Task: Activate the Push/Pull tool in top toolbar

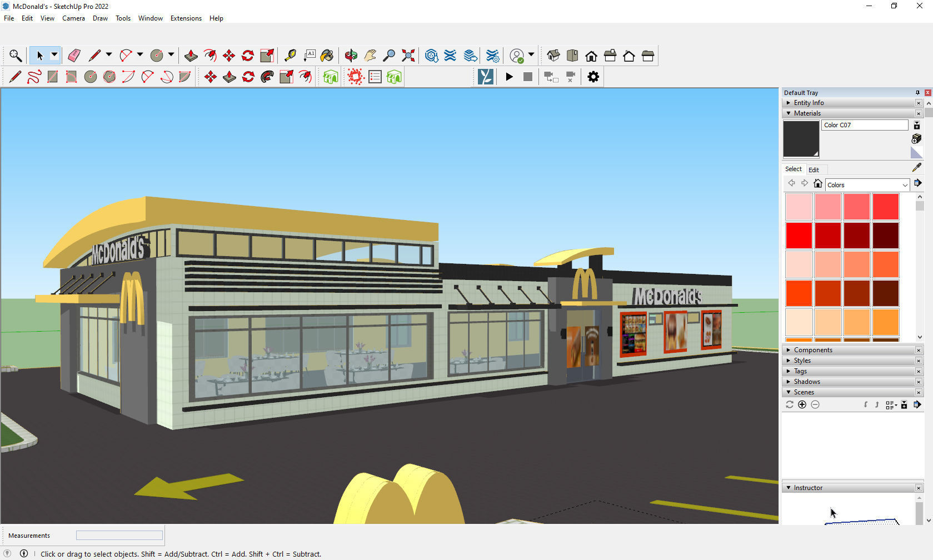Action: coord(191,56)
